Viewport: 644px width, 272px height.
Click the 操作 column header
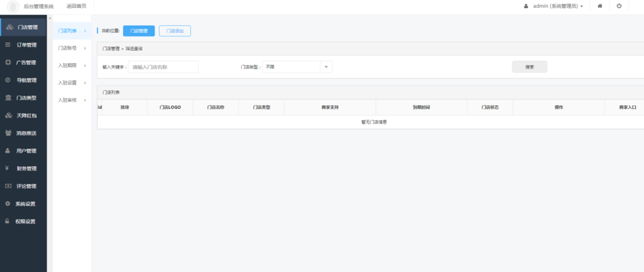[x=559, y=107]
